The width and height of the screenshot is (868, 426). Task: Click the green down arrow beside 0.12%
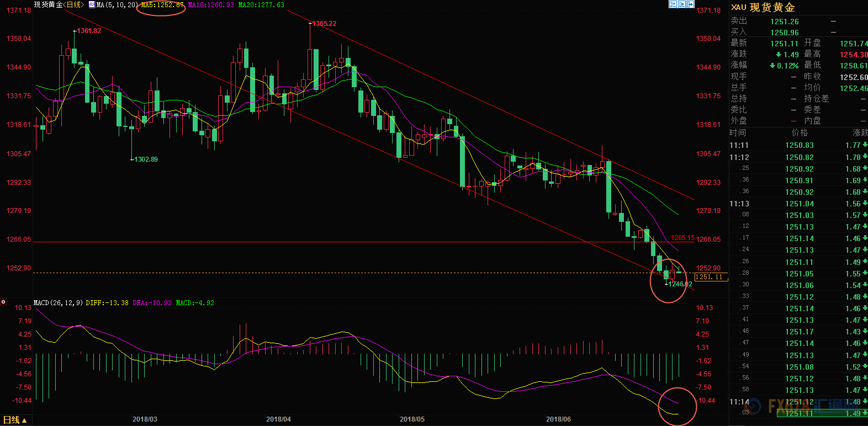[772, 66]
